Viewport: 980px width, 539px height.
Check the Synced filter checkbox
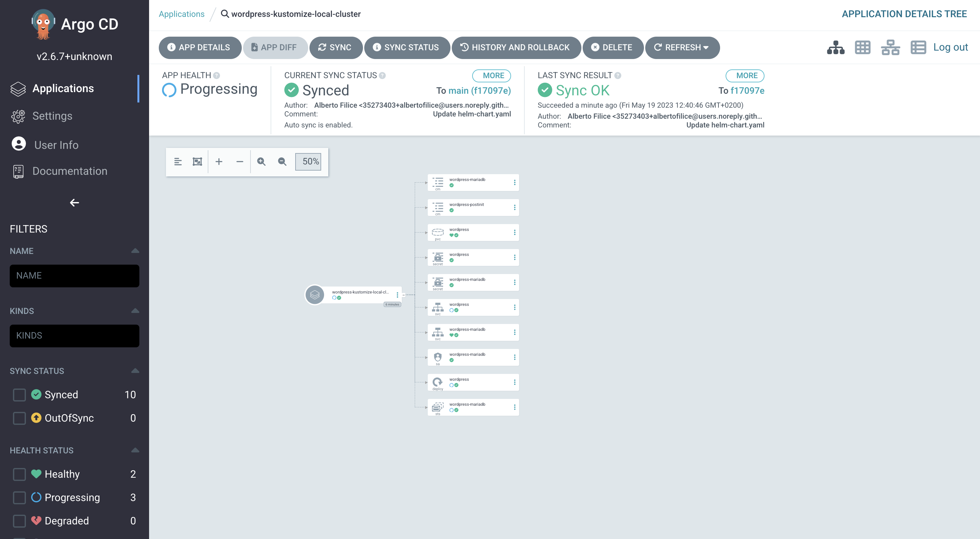click(19, 395)
